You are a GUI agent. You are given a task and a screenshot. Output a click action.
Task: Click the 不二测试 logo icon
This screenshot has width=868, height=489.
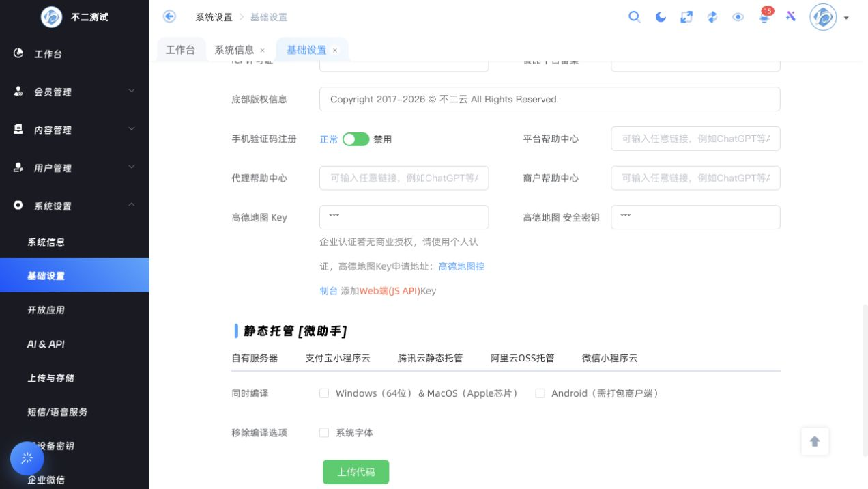(51, 17)
